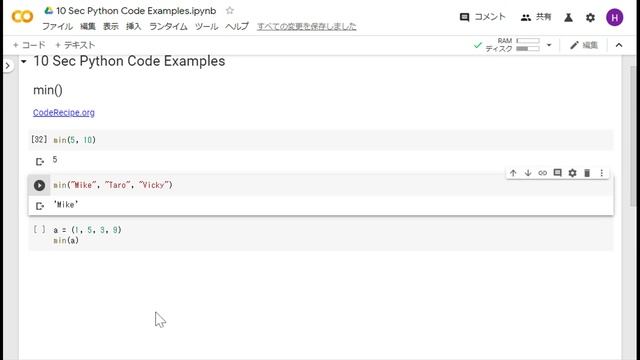
Task: Click the output icon beside 'Mike' result
Action: click(40, 206)
